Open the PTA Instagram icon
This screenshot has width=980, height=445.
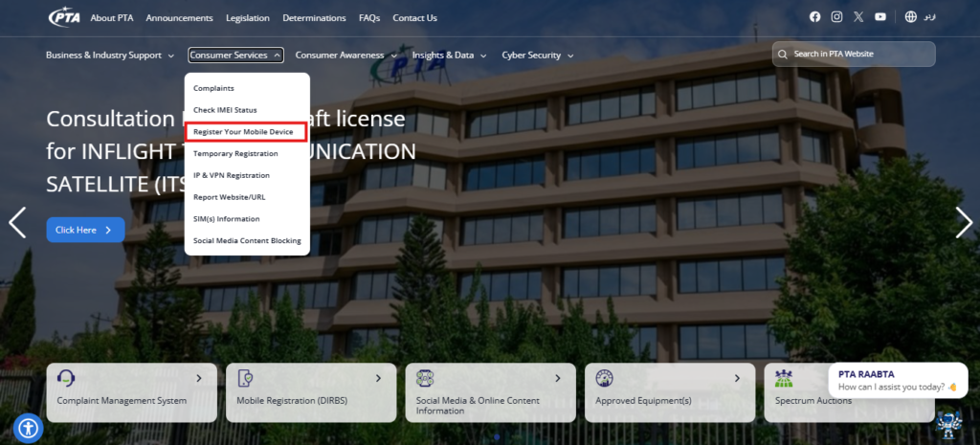coord(836,17)
